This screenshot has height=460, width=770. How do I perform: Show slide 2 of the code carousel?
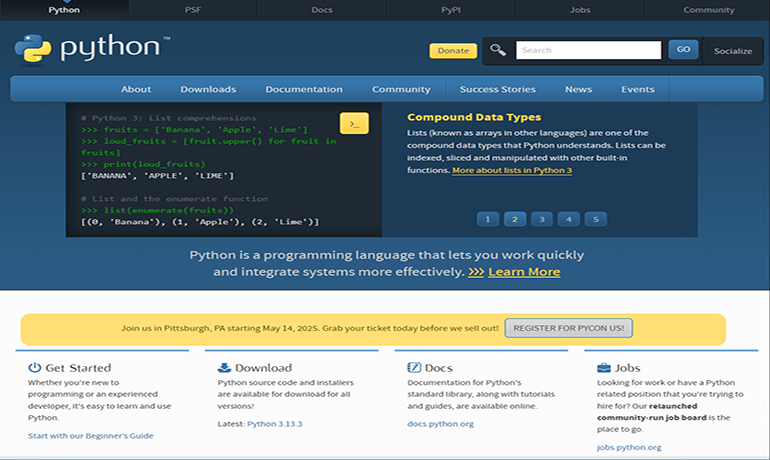[515, 219]
